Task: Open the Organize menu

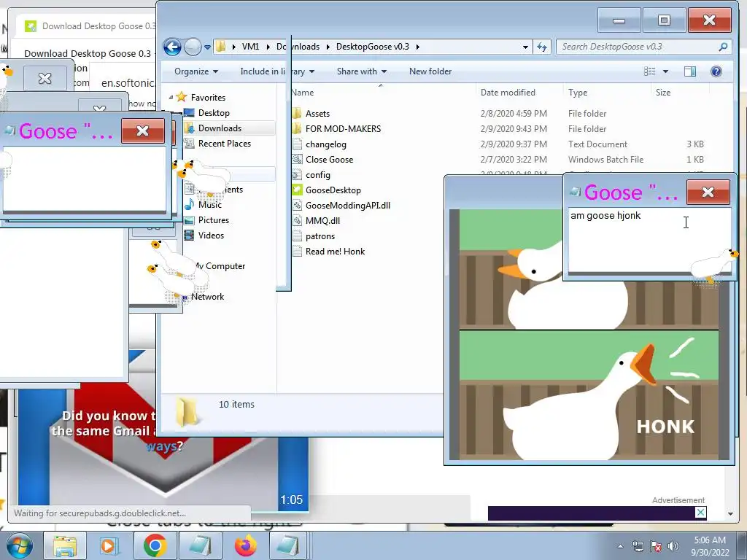Action: click(x=196, y=71)
